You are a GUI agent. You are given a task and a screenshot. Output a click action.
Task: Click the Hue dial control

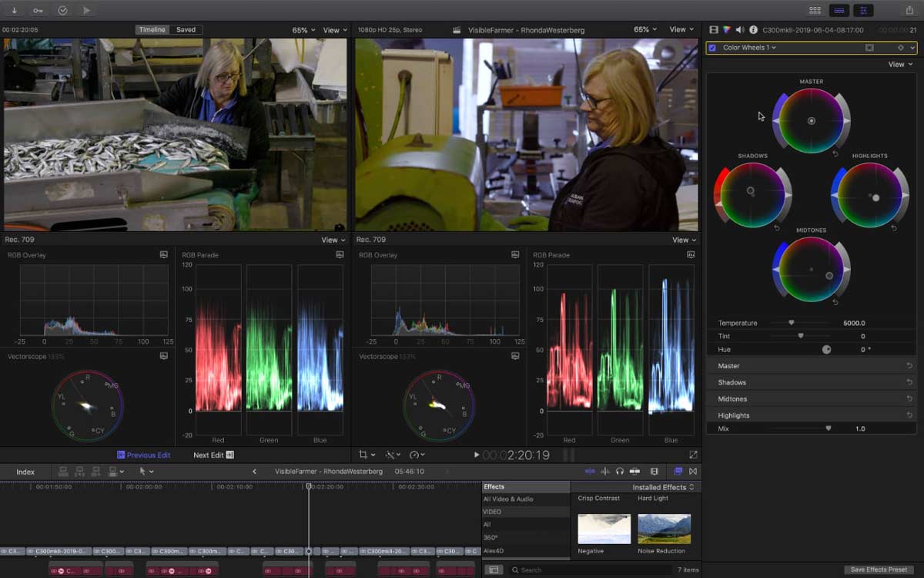click(x=826, y=349)
